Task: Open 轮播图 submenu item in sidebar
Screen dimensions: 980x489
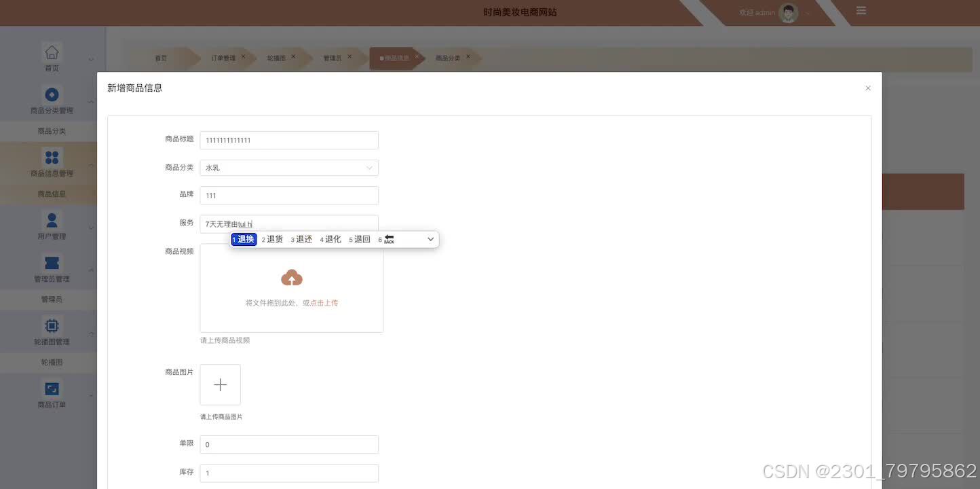Action: pos(52,362)
